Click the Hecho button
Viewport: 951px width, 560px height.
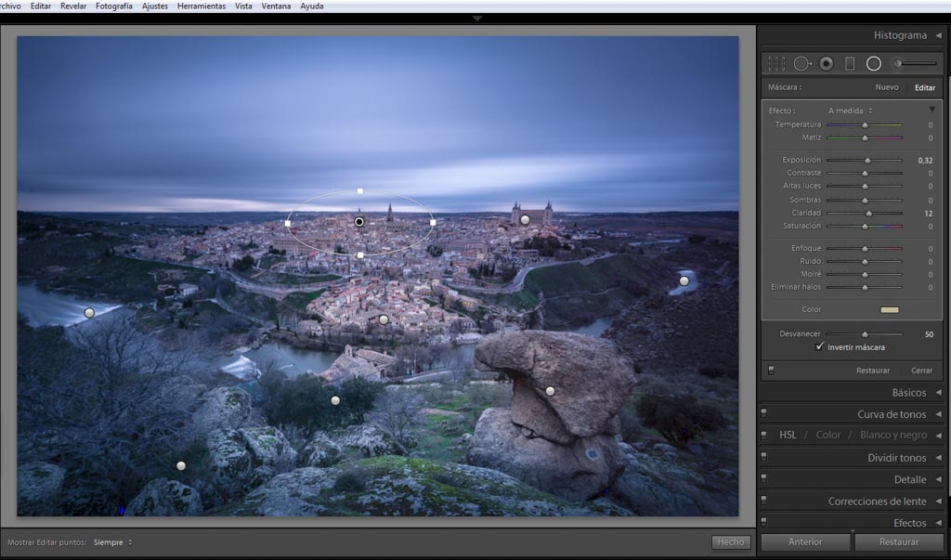(730, 542)
